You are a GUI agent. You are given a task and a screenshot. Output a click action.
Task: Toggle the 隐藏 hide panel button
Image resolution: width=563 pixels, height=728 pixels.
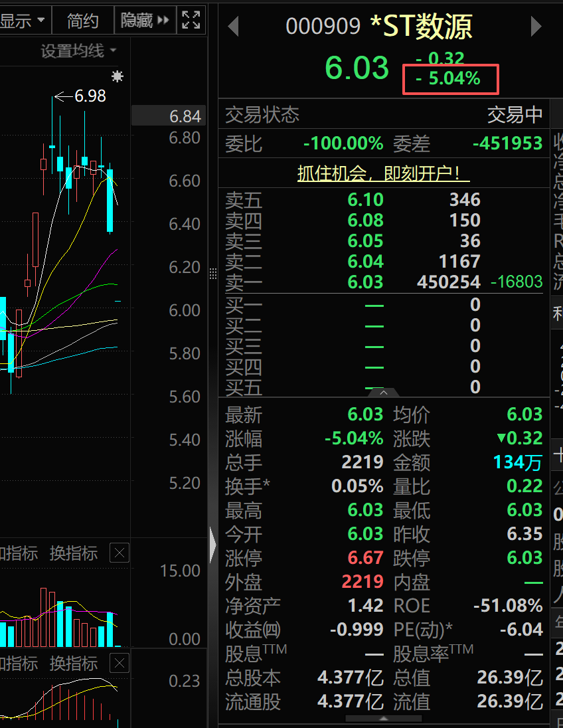145,20
